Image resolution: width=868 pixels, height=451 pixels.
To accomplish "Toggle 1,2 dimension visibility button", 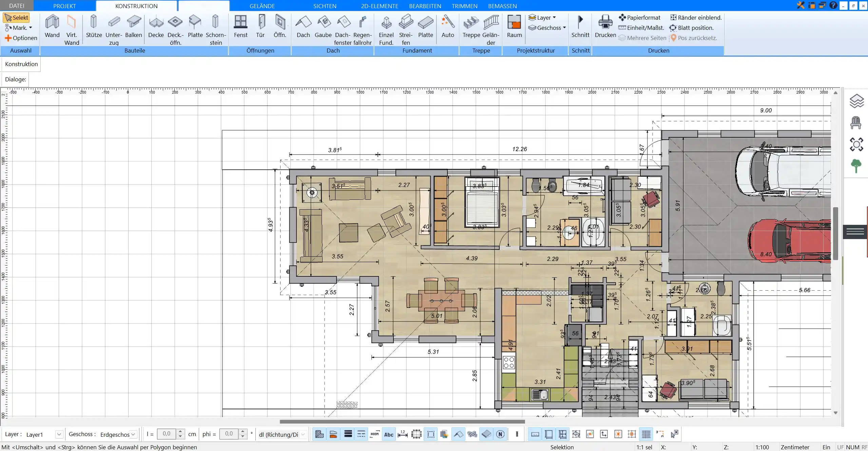I will coord(403,434).
